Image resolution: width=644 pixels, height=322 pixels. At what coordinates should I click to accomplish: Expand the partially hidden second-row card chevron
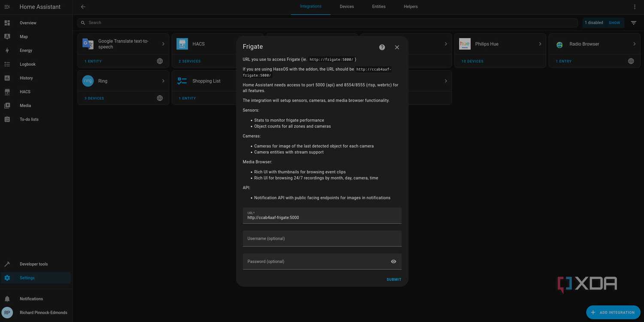(x=446, y=81)
